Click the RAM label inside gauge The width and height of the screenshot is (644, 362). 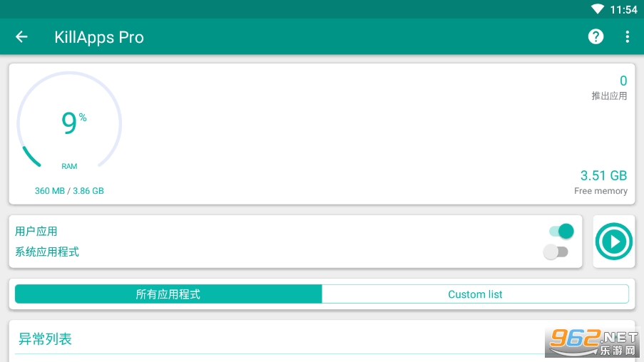tap(69, 166)
